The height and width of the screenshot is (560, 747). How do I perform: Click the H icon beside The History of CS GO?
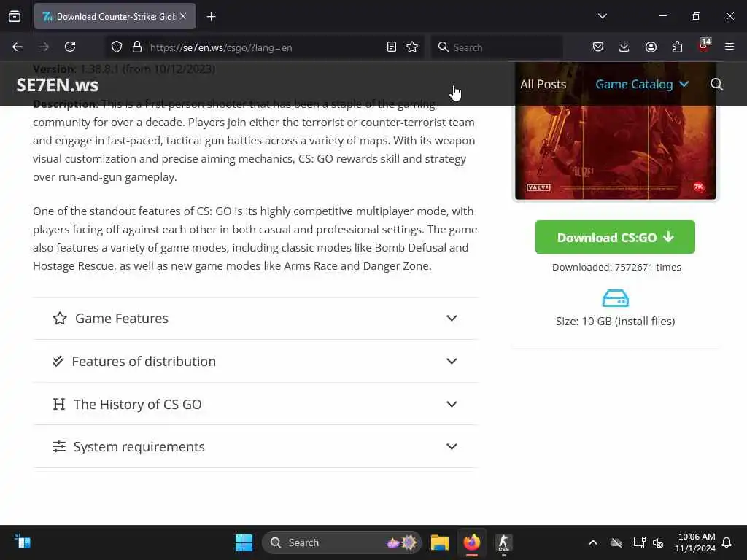tap(58, 404)
